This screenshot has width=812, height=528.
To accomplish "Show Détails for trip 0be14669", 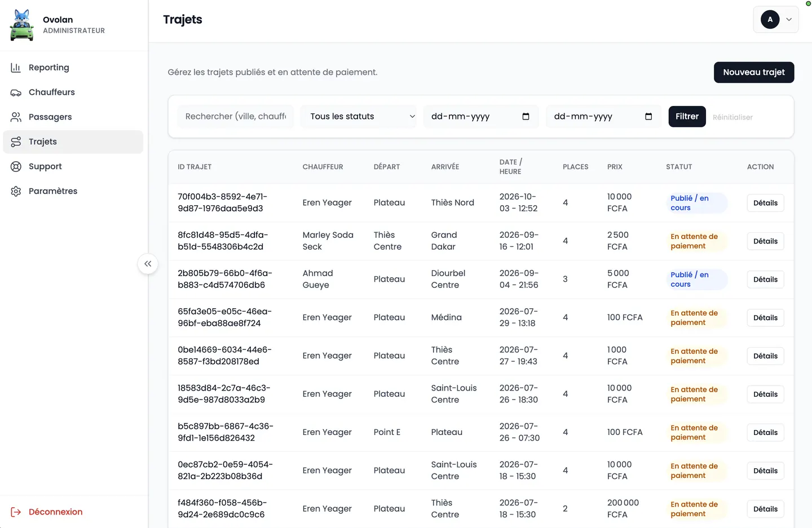I will coord(765,356).
